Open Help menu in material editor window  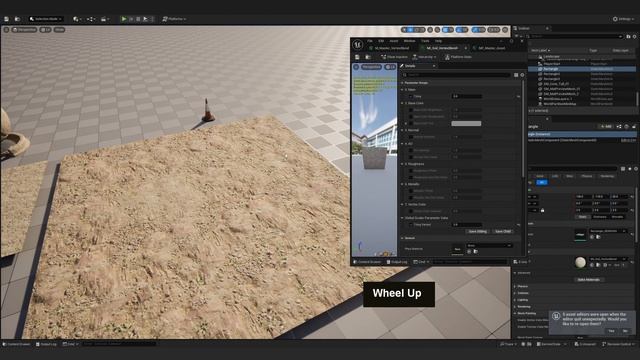(438, 41)
